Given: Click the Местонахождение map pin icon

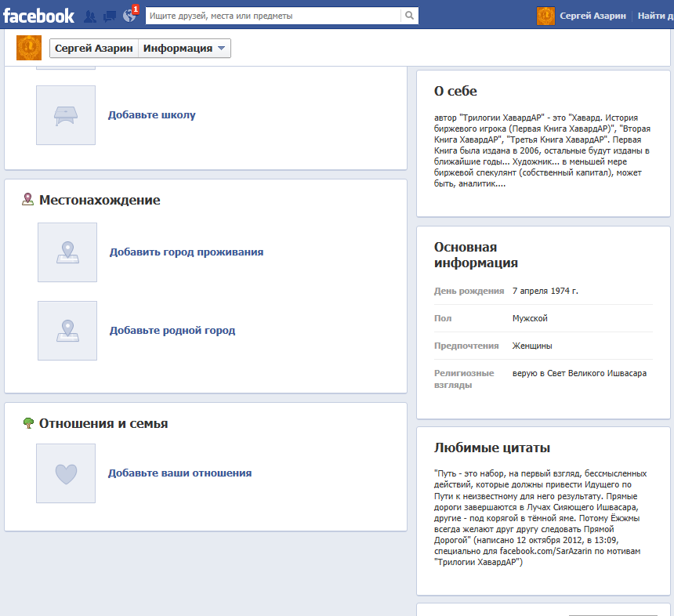Looking at the screenshot, I should pos(27,200).
